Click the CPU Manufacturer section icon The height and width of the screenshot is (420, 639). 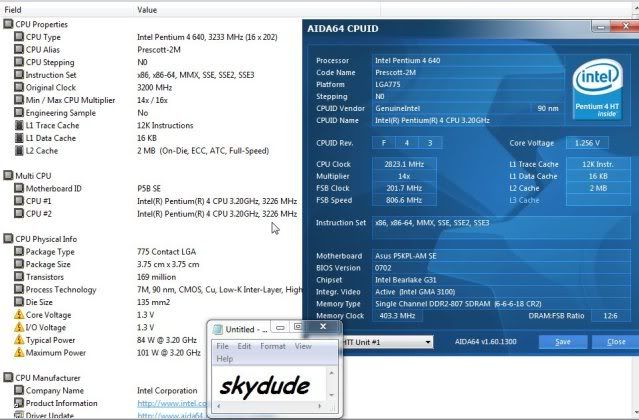8,378
